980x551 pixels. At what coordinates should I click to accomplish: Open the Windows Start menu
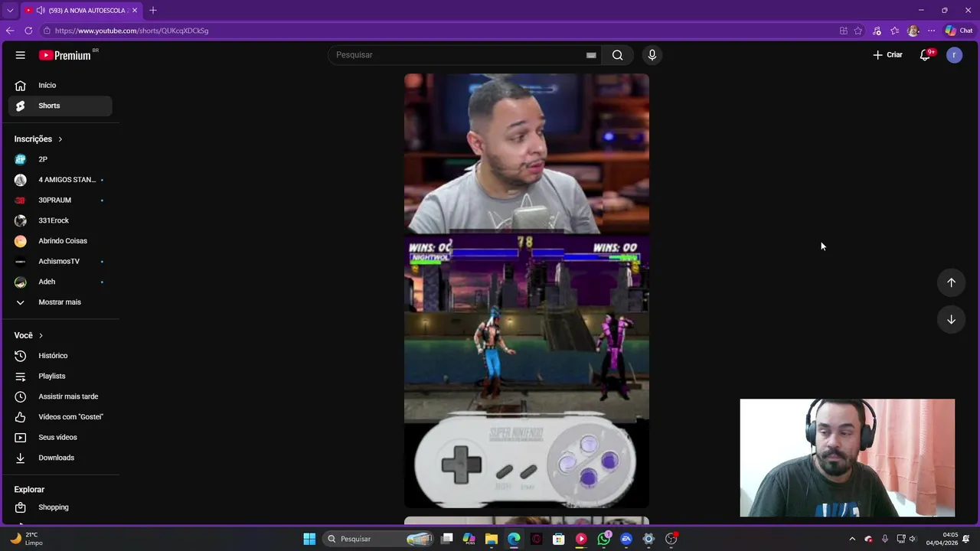309,539
